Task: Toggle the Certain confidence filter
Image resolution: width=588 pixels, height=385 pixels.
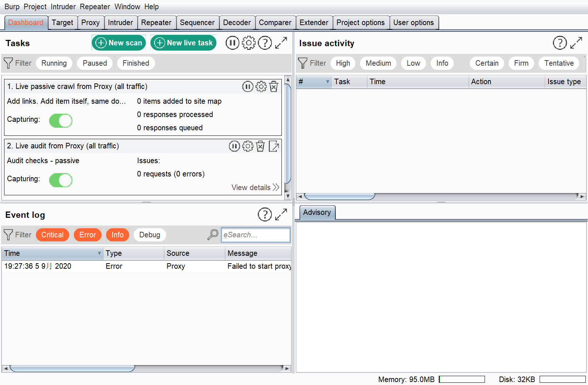Action: [x=487, y=63]
